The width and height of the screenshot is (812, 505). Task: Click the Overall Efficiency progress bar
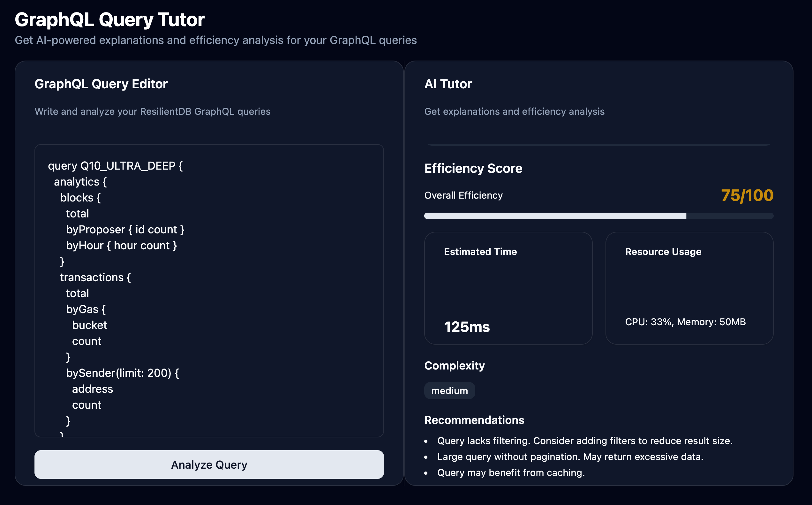coord(598,216)
